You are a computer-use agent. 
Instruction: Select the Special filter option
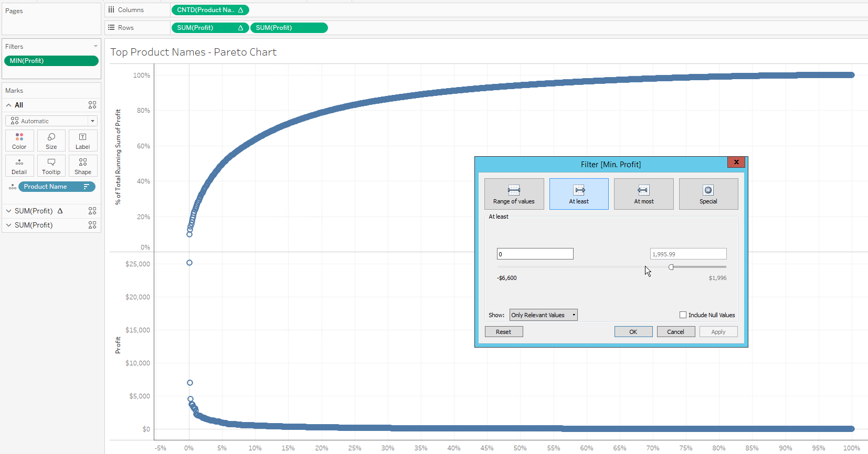[x=708, y=194]
